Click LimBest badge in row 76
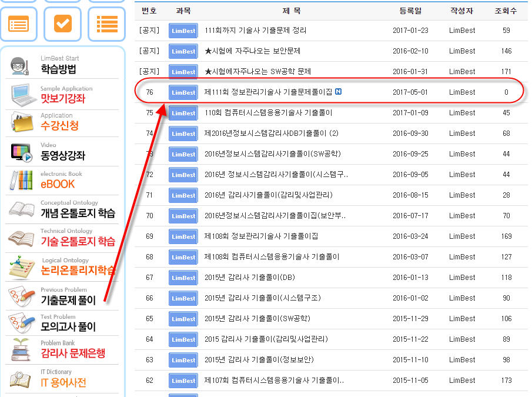 click(x=183, y=92)
